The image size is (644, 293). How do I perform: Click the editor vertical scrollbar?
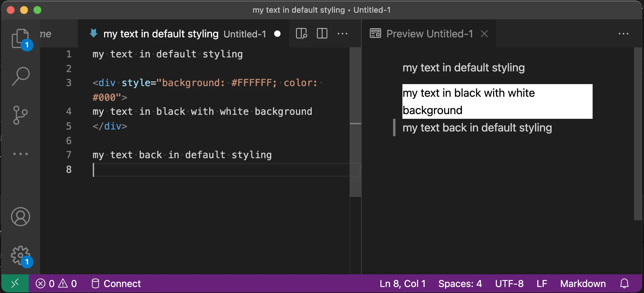click(355, 122)
